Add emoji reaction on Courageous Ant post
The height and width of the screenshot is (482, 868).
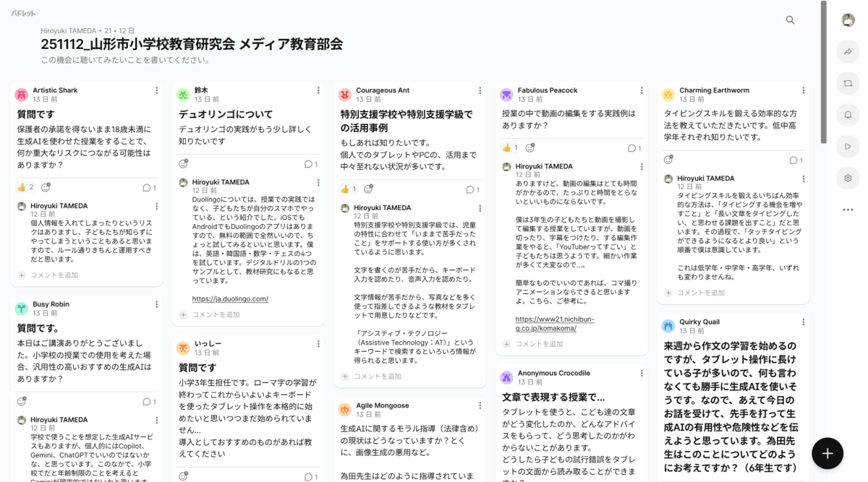pyautogui.click(x=369, y=189)
